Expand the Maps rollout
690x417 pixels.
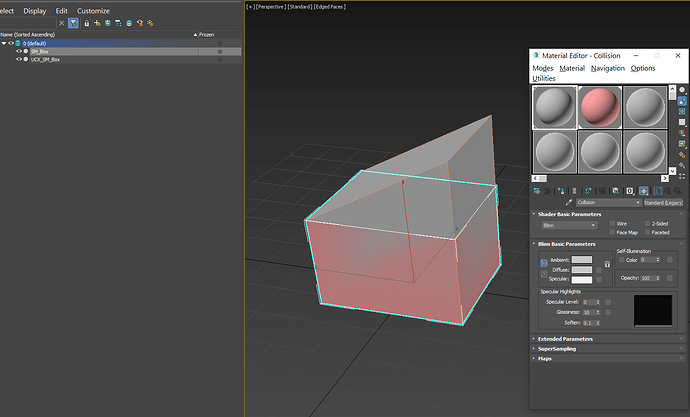tap(546, 358)
